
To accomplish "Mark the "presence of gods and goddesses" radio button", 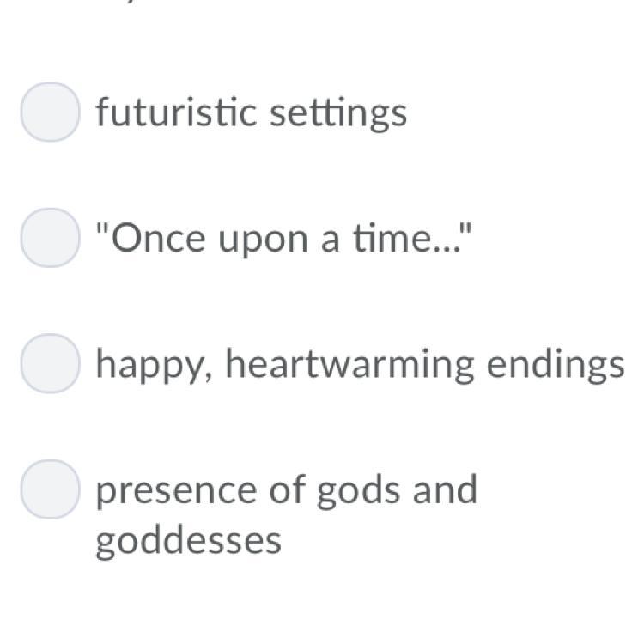I will click(51, 489).
